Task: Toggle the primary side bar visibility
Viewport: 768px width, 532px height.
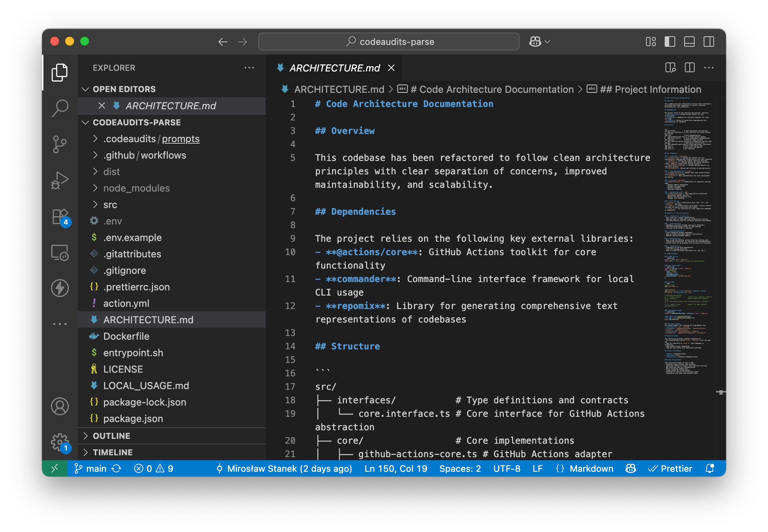Action: 670,42
